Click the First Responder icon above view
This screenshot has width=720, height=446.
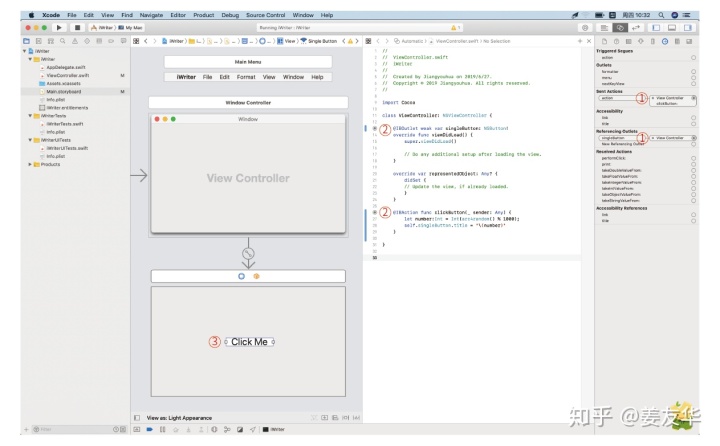[256, 276]
